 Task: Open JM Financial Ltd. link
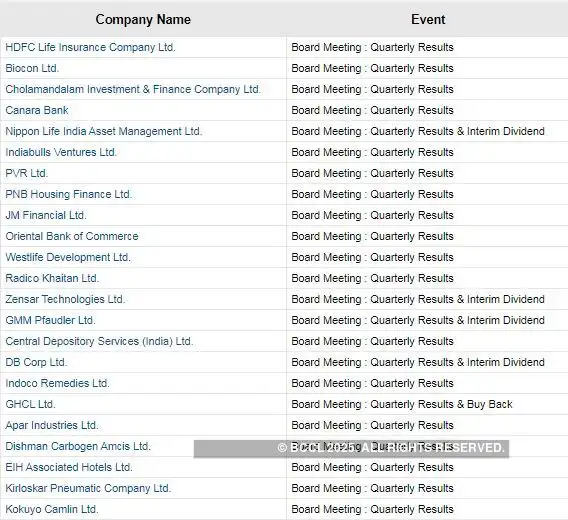click(x=46, y=216)
